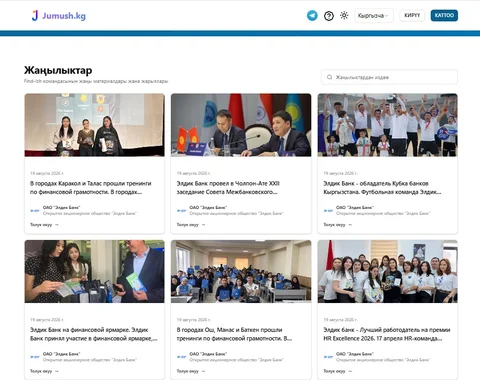Image resolution: width=480 pixels, height=380 pixels.
Task: Click Толук окуу under Ош, Манас и Баткен card
Action: [191, 371]
